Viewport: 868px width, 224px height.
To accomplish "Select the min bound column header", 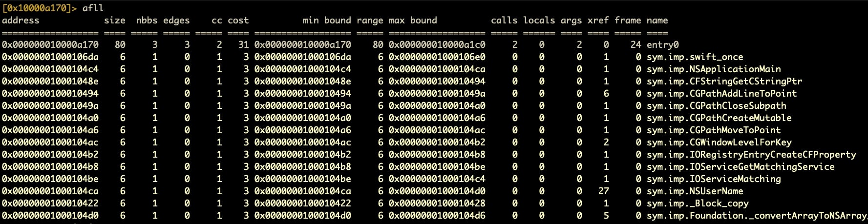I will click(326, 20).
